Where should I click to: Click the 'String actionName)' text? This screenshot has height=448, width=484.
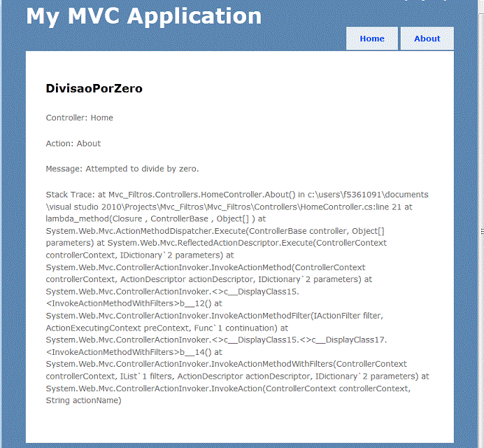(x=84, y=400)
